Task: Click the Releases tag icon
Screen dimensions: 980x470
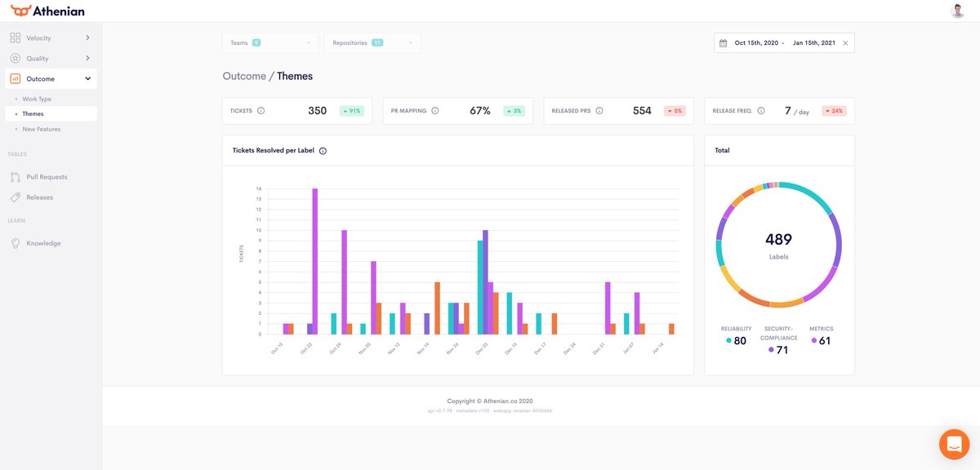Action: pos(16,197)
